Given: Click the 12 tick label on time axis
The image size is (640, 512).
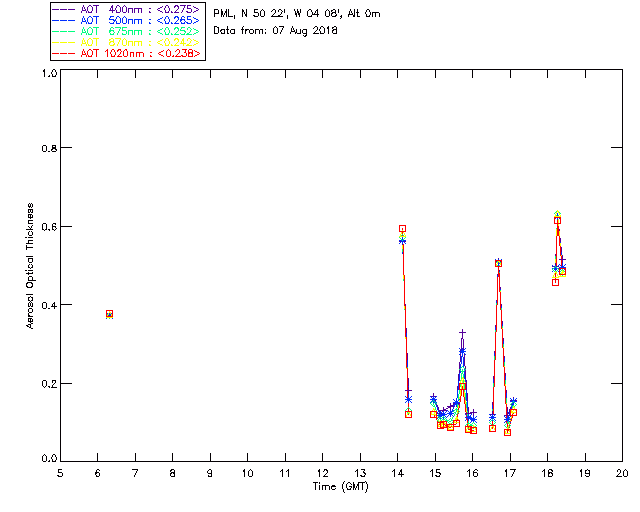Looking at the screenshot, I should click(x=322, y=473).
